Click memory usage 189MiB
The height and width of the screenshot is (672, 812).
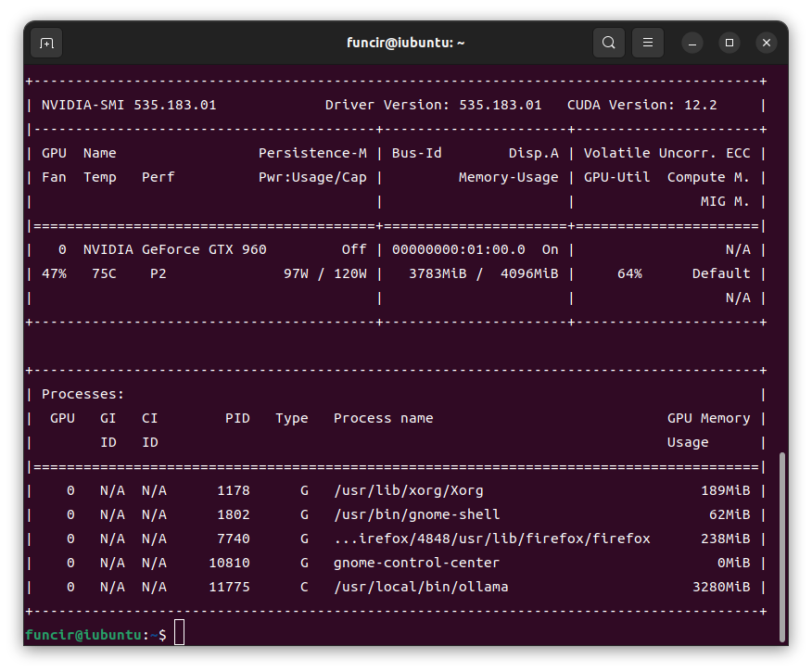coord(725,491)
